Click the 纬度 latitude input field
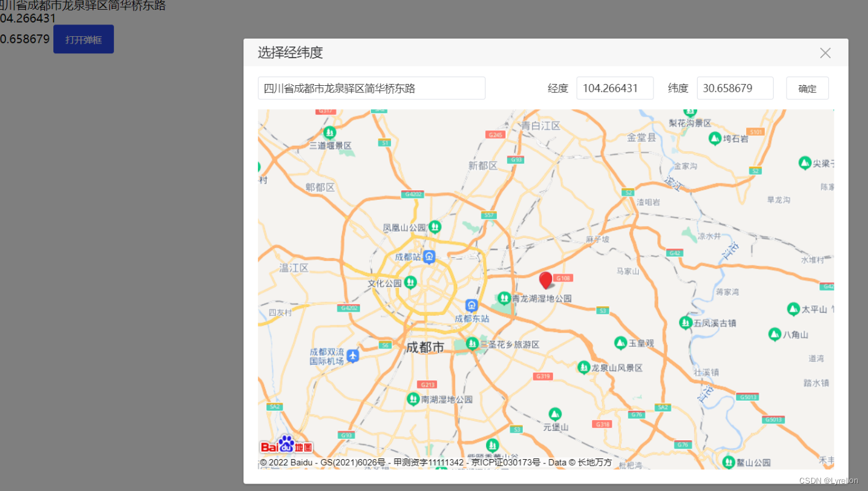The height and width of the screenshot is (491, 868). point(735,88)
